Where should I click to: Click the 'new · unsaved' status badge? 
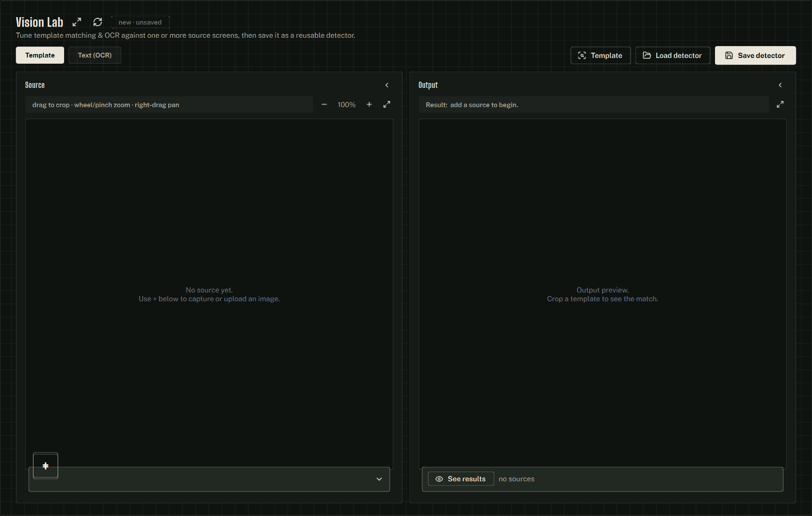(x=140, y=22)
